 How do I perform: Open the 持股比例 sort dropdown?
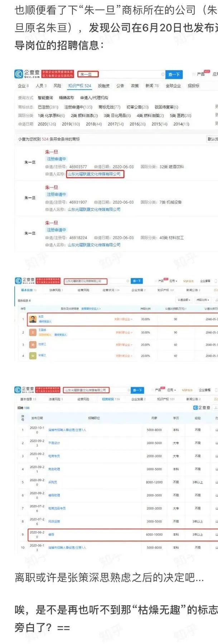[203, 300]
